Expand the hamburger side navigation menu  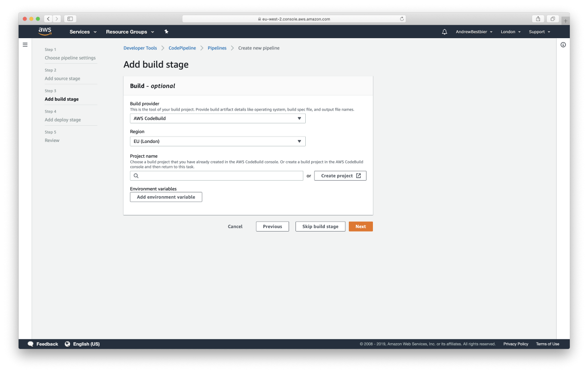point(25,45)
